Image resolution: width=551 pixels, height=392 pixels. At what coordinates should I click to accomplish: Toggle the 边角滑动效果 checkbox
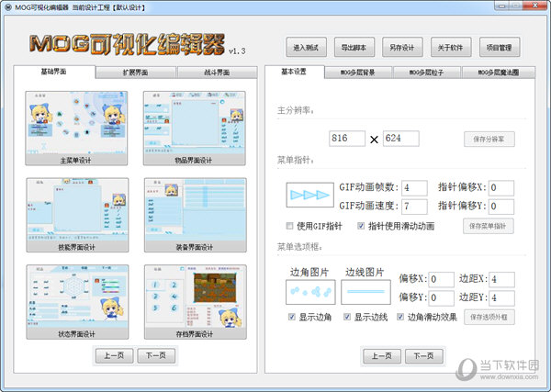(x=400, y=317)
